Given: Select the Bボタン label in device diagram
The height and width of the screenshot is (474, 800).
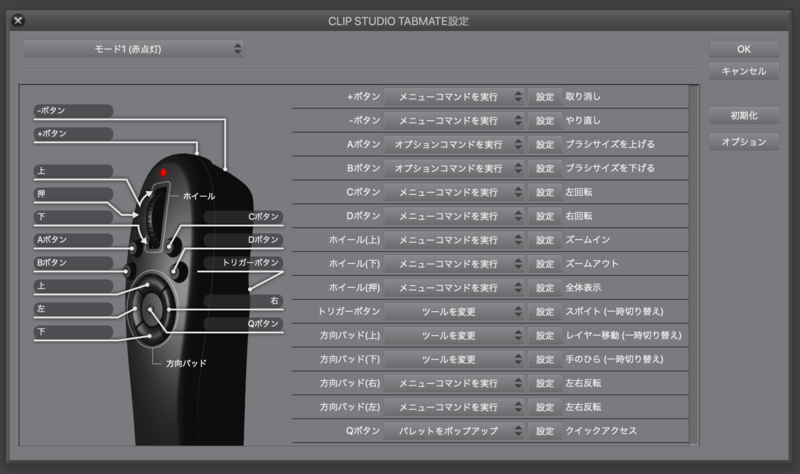Looking at the screenshot, I should click(x=73, y=263).
